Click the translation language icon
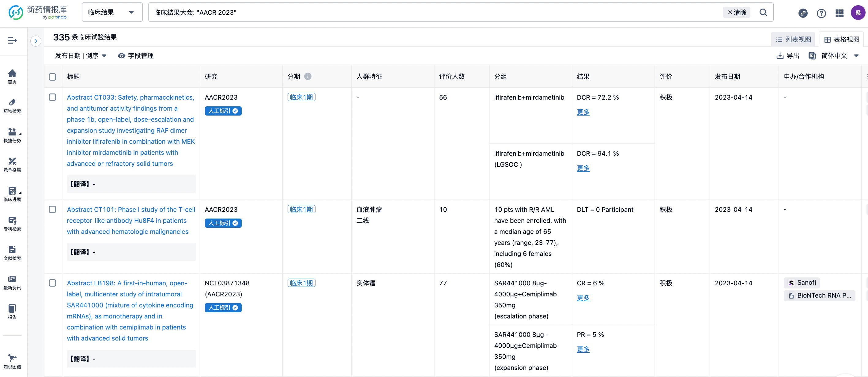This screenshot has width=868, height=377. point(812,56)
